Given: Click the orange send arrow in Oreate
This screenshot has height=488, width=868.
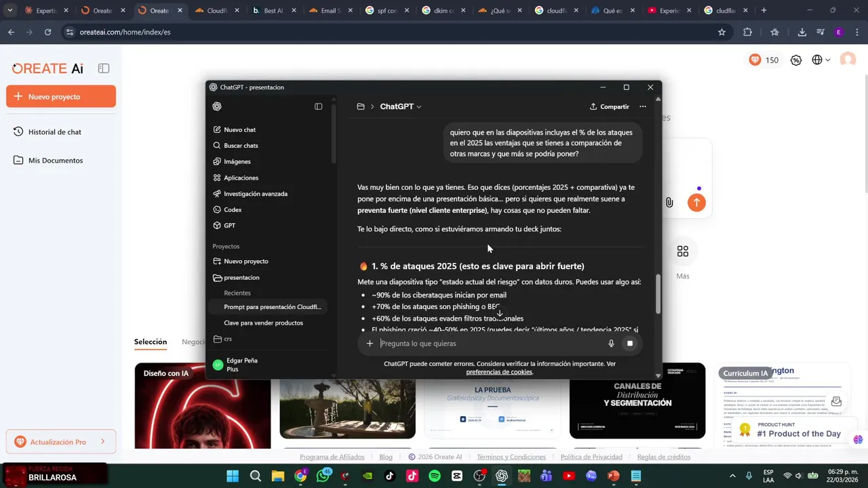Looking at the screenshot, I should click(696, 203).
